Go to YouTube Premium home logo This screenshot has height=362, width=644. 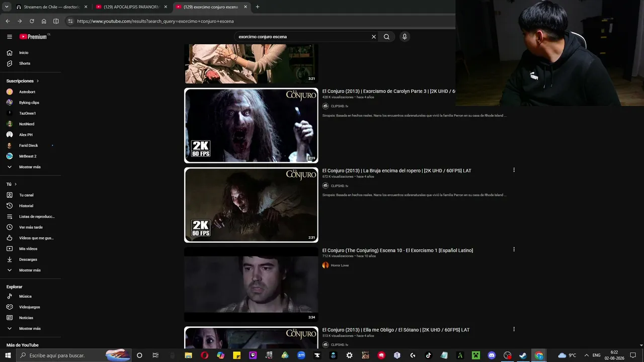[34, 37]
